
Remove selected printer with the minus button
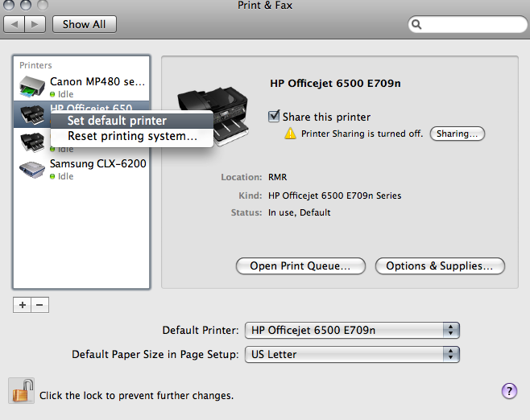[39, 306]
